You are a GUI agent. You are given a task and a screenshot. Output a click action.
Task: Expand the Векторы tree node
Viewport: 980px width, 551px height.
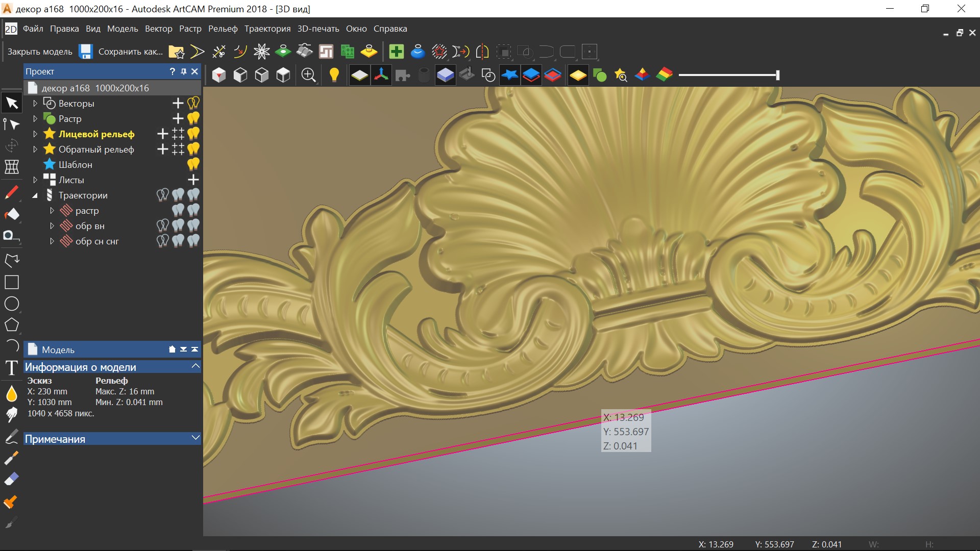35,103
